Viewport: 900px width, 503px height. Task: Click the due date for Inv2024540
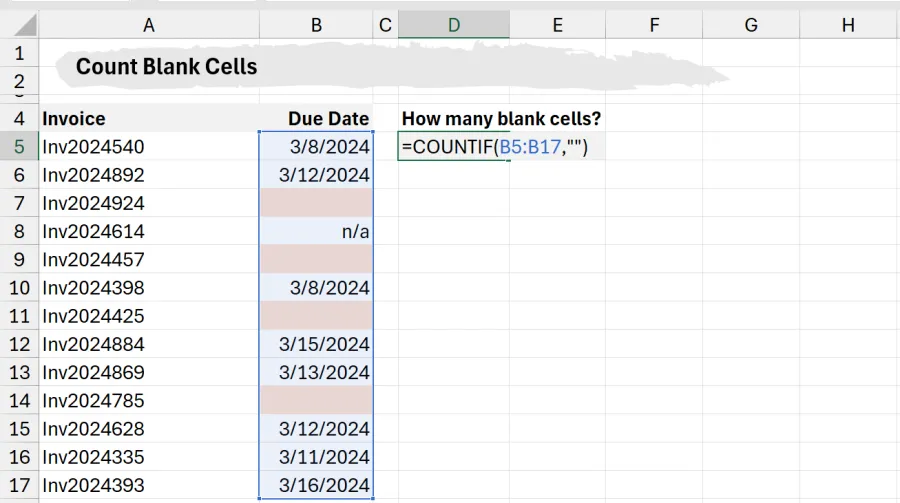pos(316,146)
